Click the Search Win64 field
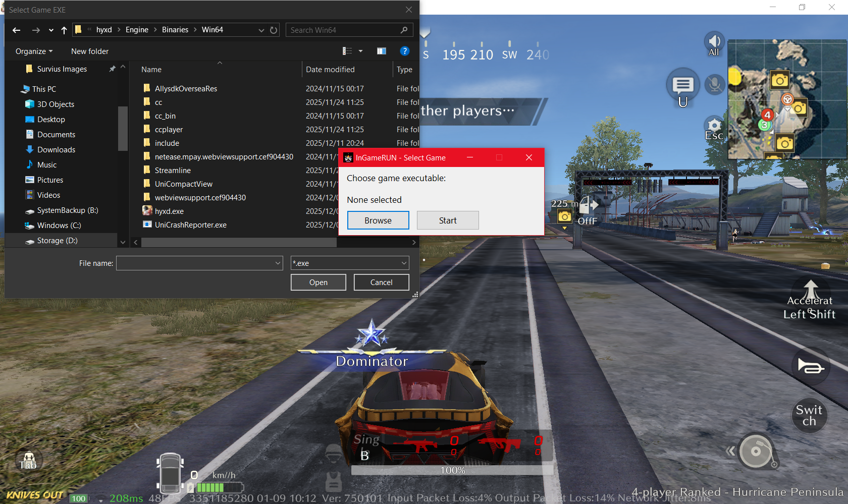848x504 pixels. (349, 30)
